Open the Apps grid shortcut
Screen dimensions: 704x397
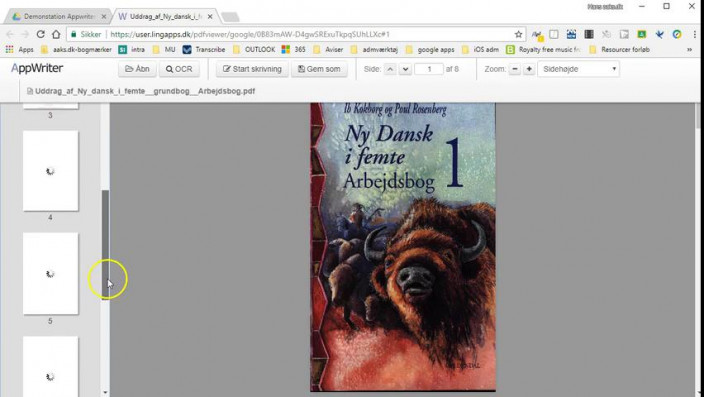pyautogui.click(x=19, y=49)
